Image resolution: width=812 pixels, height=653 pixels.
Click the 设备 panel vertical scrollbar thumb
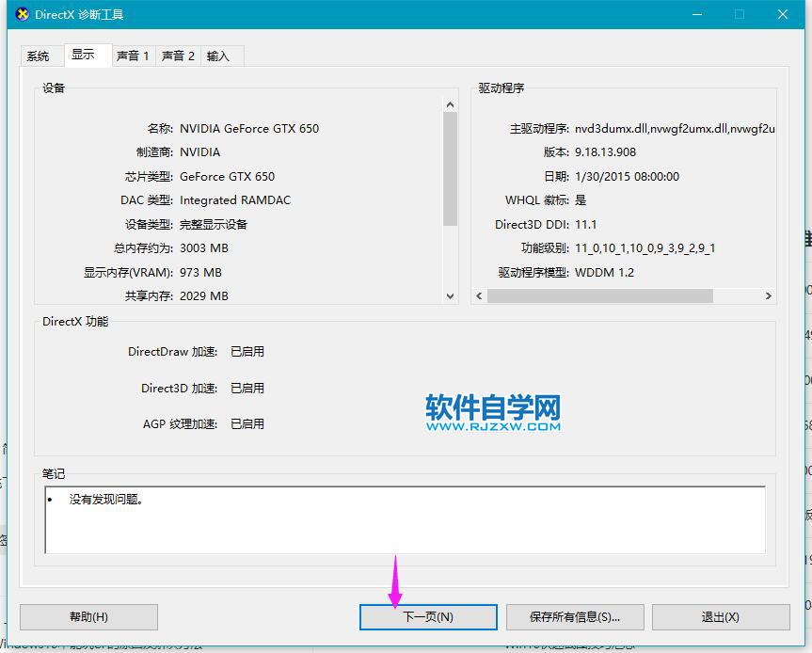pos(450,169)
